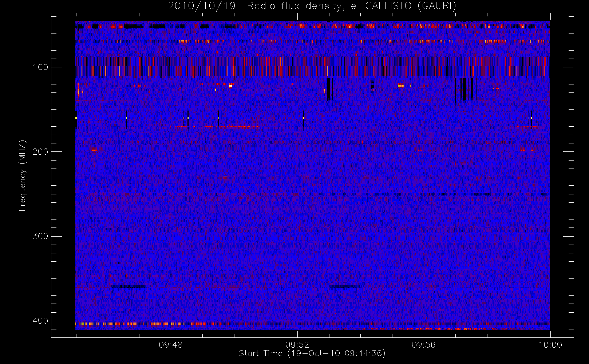This screenshot has height=364, width=589.
Task: Click the 300 frequency tick label
Action: pyautogui.click(x=40, y=236)
